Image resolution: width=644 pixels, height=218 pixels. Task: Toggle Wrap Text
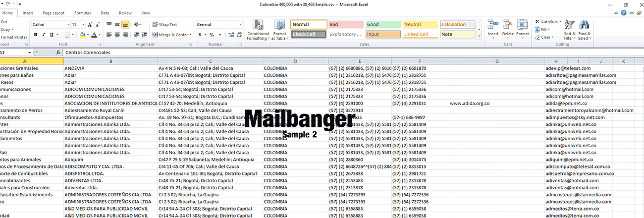click(x=164, y=24)
